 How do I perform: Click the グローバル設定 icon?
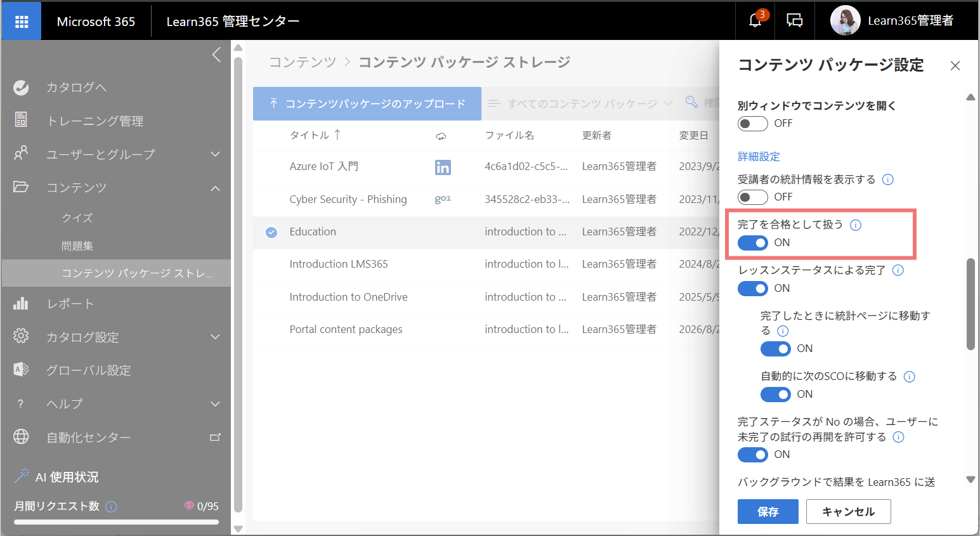[x=21, y=370]
